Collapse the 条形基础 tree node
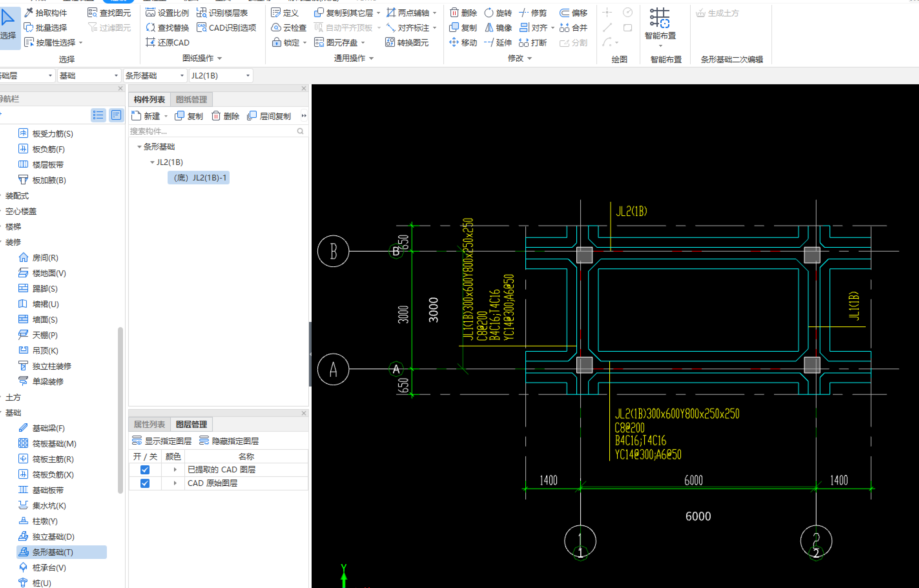Image resolution: width=919 pixels, height=588 pixels. (x=139, y=147)
